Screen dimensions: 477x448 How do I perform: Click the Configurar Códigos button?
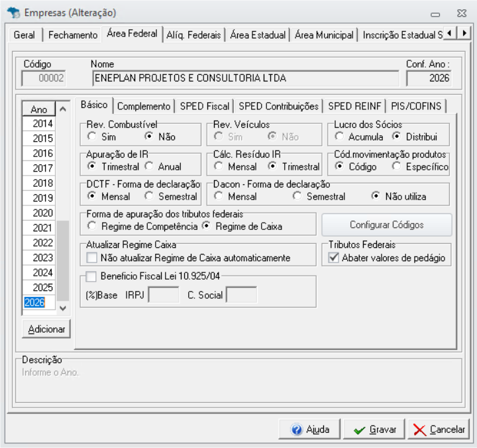(x=387, y=225)
